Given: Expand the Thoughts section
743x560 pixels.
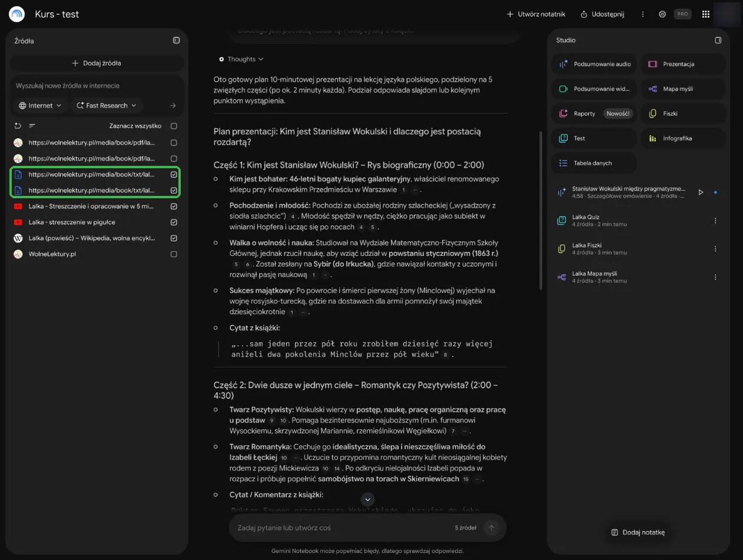Looking at the screenshot, I should coord(241,59).
